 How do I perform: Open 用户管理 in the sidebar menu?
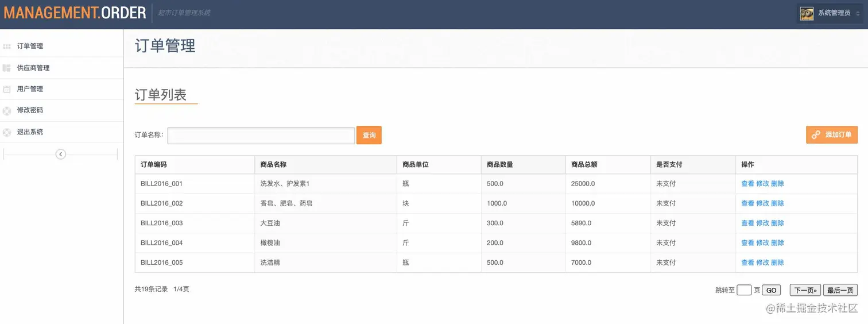pyautogui.click(x=61, y=89)
